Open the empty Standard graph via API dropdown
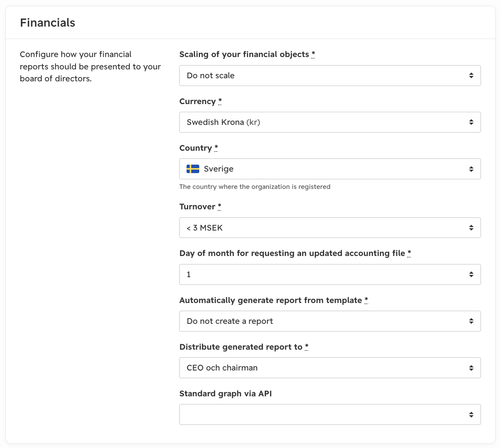The width and height of the screenshot is (501, 448). 330,414
